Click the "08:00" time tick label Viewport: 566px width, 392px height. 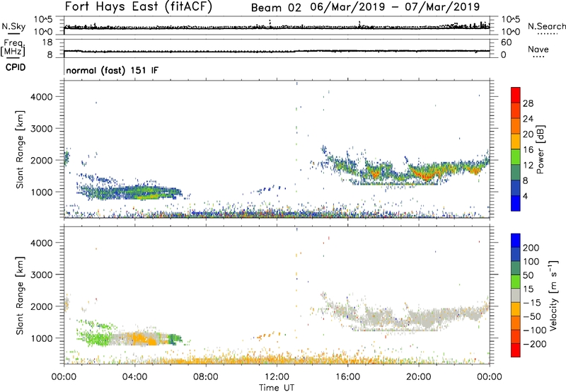(x=206, y=377)
